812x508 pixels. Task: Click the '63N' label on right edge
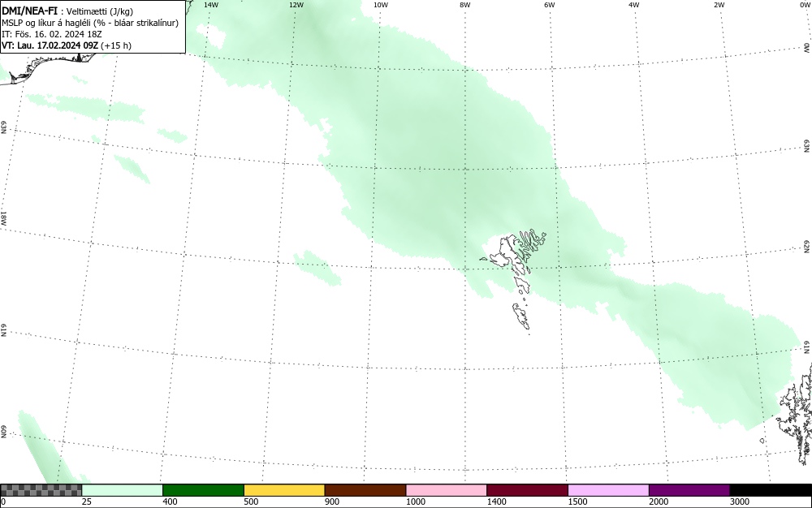(x=807, y=146)
